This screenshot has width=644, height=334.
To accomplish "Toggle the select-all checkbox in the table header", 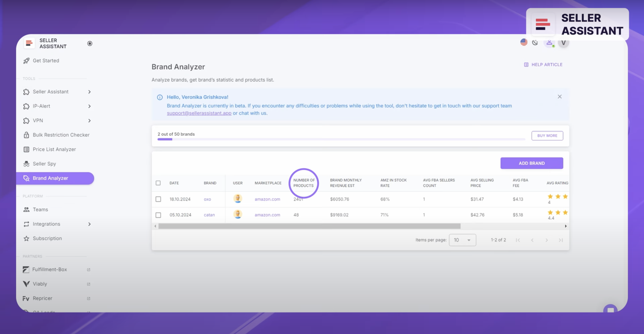I will point(158,183).
